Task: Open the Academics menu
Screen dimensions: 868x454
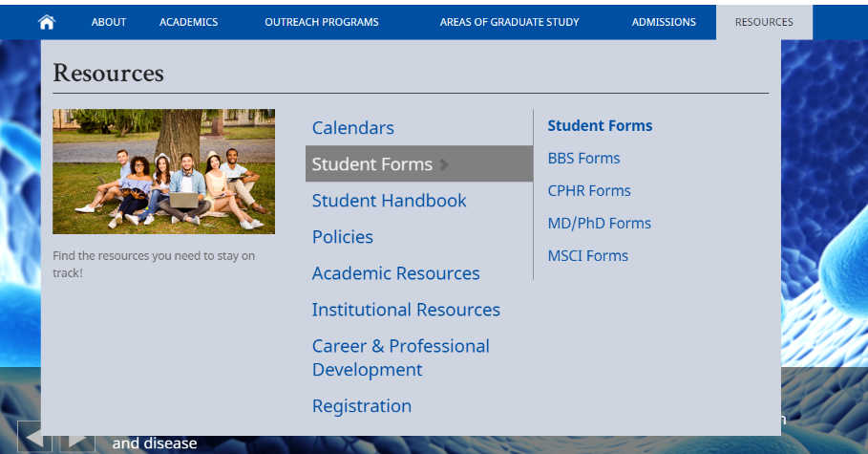Action: pos(188,22)
